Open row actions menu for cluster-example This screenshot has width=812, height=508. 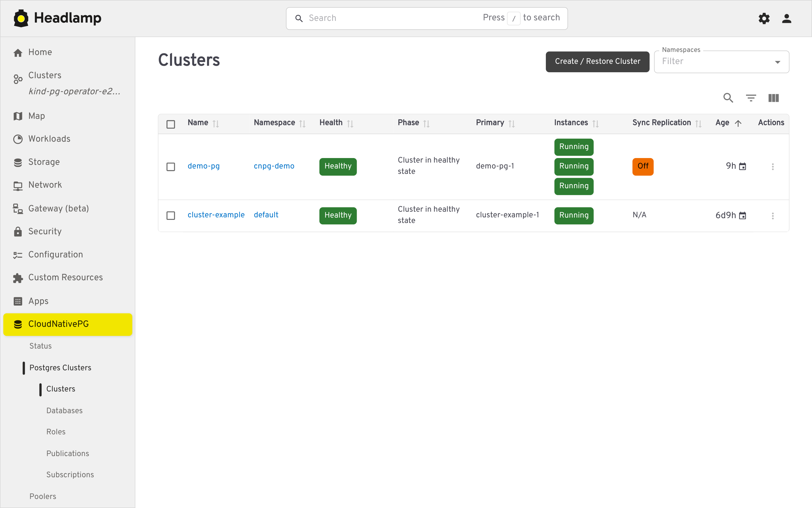[x=773, y=216]
